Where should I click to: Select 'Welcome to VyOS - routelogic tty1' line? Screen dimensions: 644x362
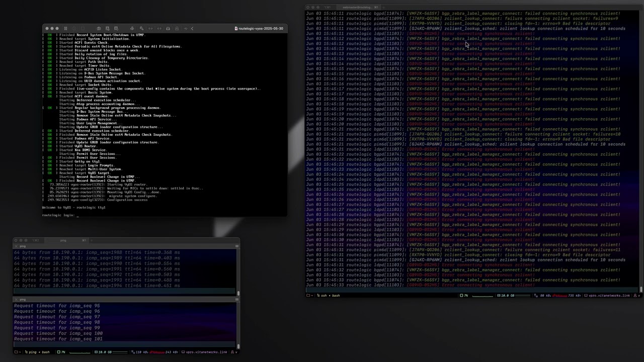pyautogui.click(x=73, y=208)
